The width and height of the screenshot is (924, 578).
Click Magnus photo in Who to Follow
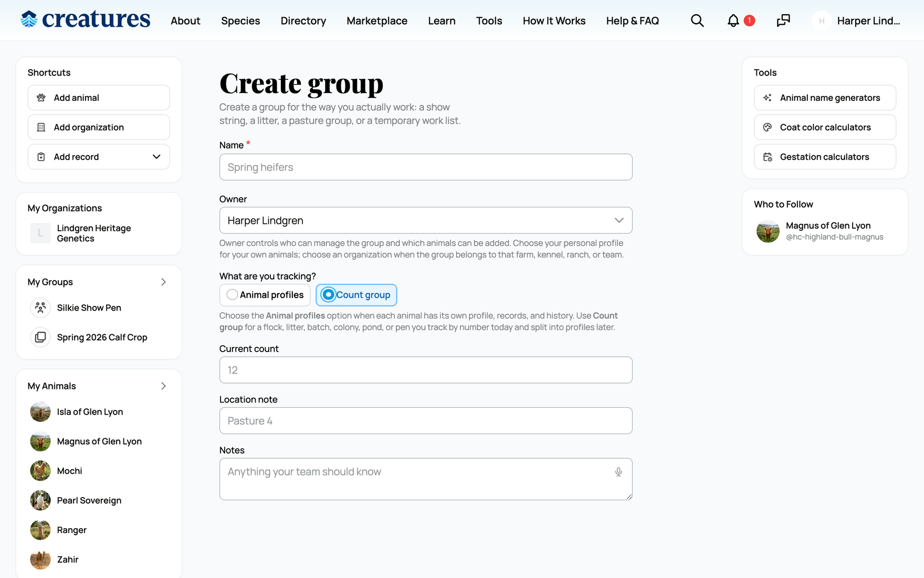coord(768,231)
